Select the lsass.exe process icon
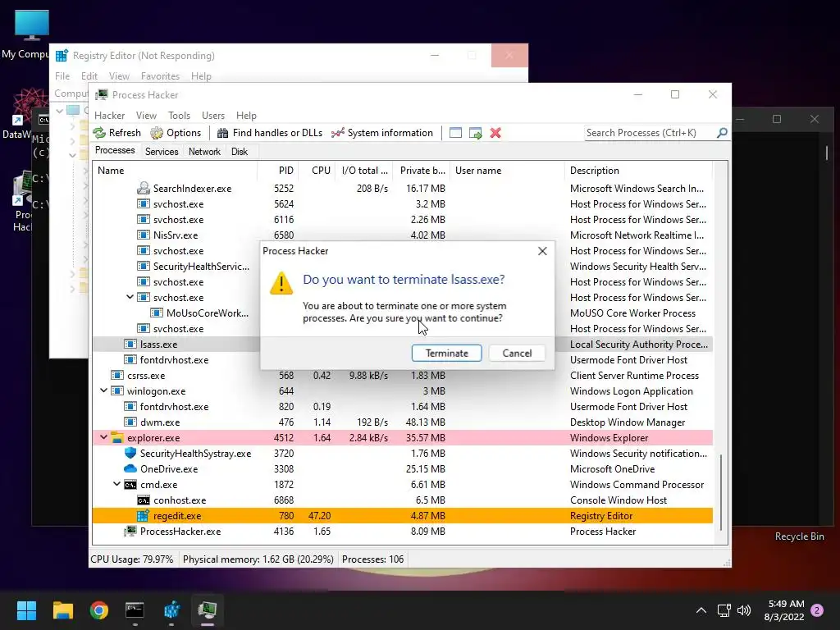Screen dimensions: 840x630 pos(130,344)
